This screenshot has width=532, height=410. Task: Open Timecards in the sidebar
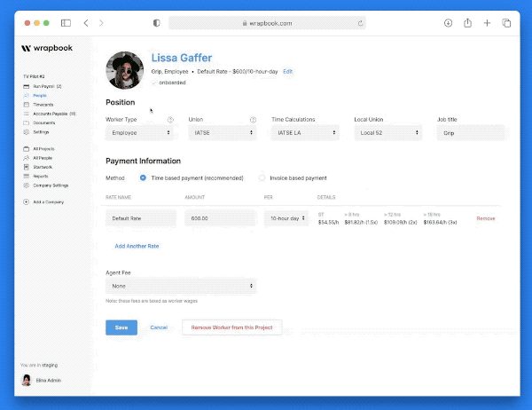pyautogui.click(x=43, y=105)
